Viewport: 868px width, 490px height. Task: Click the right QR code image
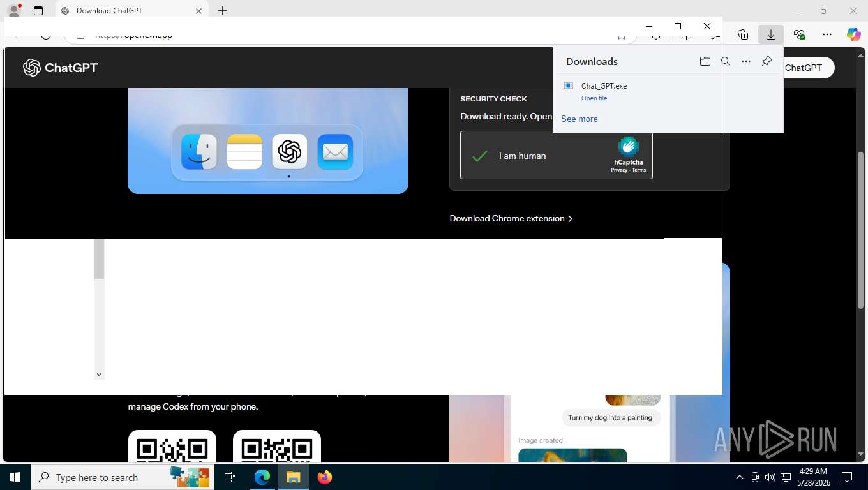277,446
